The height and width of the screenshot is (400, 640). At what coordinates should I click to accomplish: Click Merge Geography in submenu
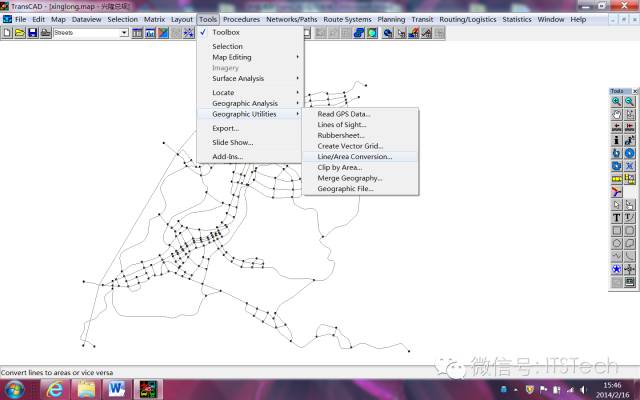[351, 178]
